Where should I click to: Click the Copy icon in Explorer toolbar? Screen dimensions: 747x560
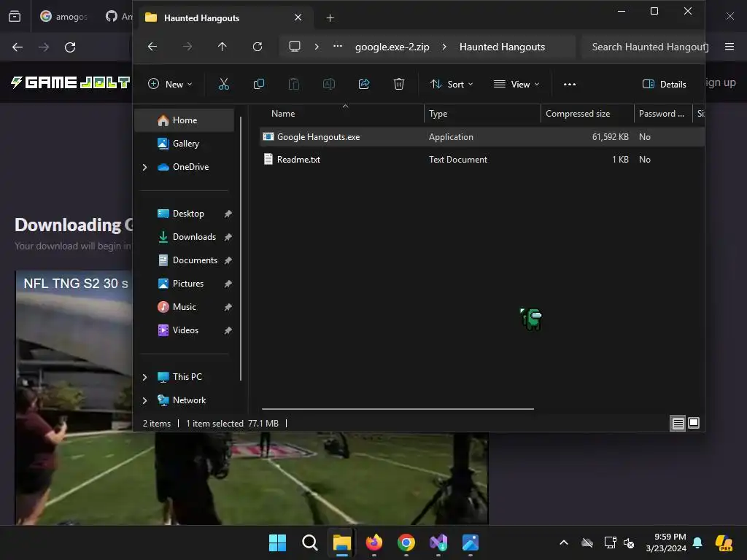click(x=259, y=85)
